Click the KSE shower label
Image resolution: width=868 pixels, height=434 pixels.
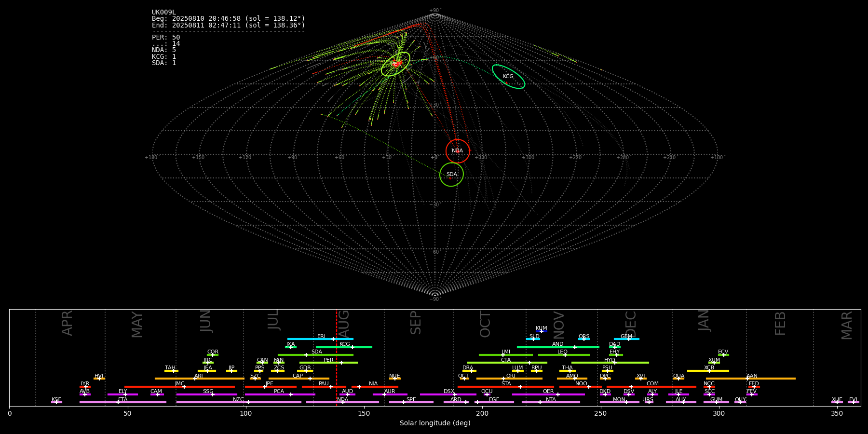56,400
